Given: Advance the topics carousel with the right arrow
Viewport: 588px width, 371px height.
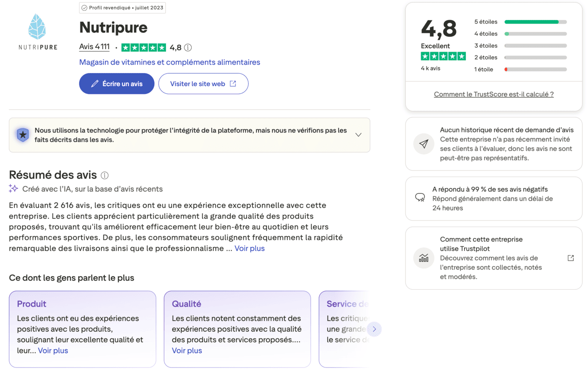Looking at the screenshot, I should pyautogui.click(x=374, y=329).
